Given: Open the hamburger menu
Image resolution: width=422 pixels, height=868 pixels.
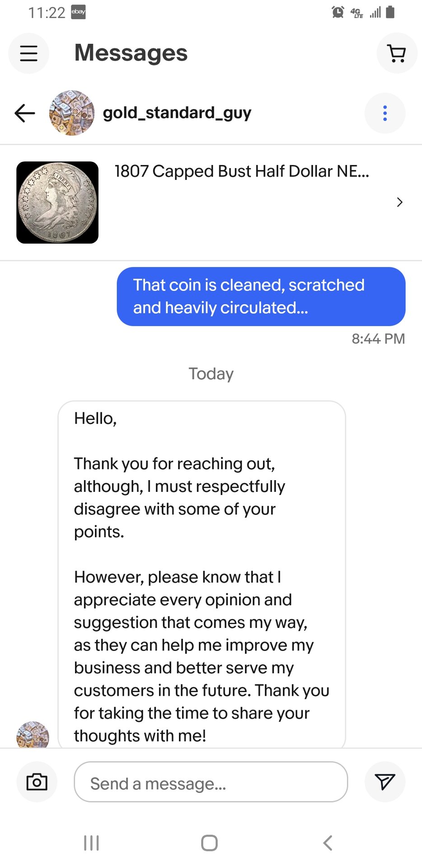Looking at the screenshot, I should (x=28, y=53).
